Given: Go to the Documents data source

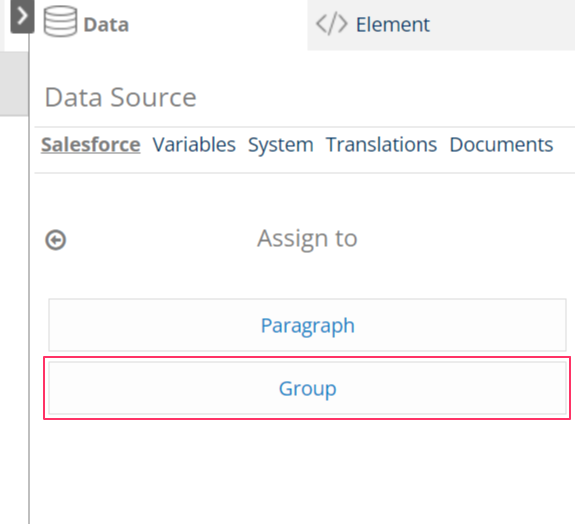Looking at the screenshot, I should click(x=501, y=144).
